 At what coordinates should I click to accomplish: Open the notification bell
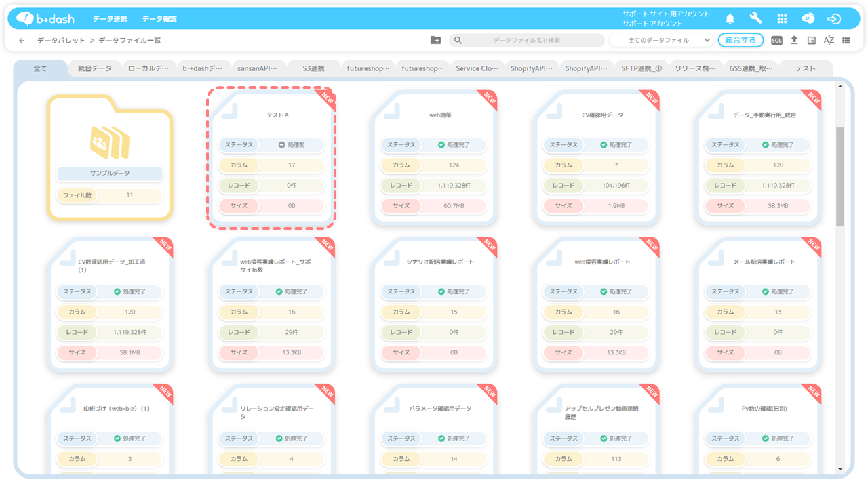(x=730, y=18)
